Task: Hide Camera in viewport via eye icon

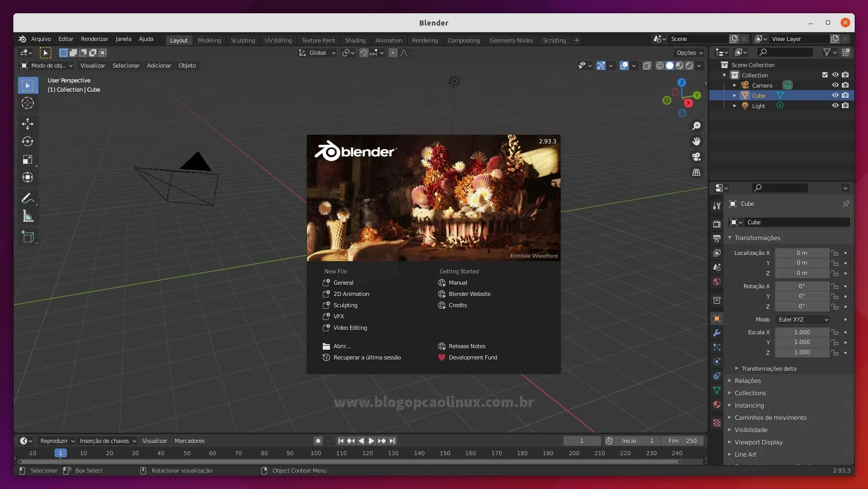Action: [x=835, y=85]
